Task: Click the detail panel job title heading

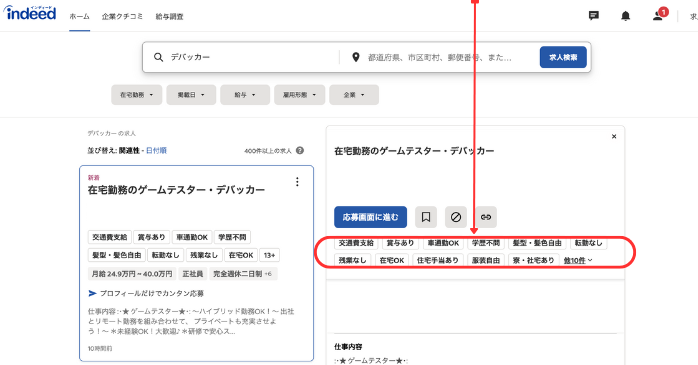Action: 414,151
